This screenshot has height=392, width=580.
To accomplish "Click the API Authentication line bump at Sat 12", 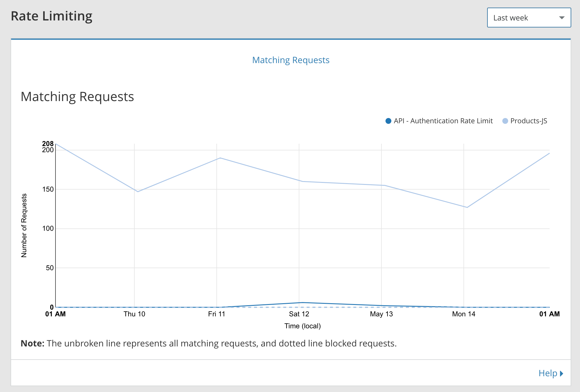I will [x=303, y=303].
